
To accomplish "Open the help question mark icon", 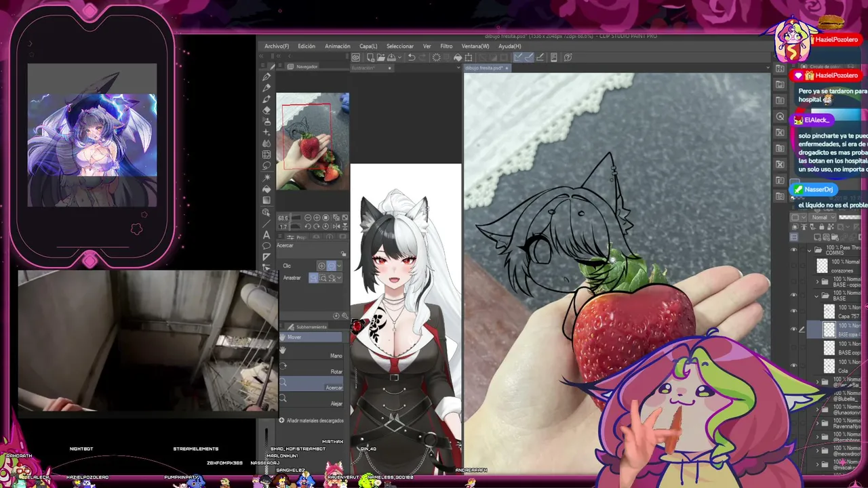I will tap(568, 58).
